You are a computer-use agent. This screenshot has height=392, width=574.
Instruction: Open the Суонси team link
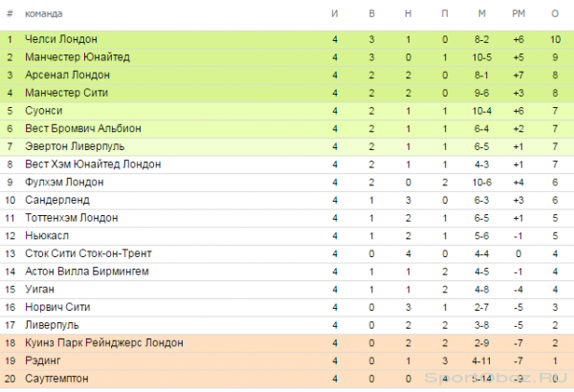click(44, 111)
